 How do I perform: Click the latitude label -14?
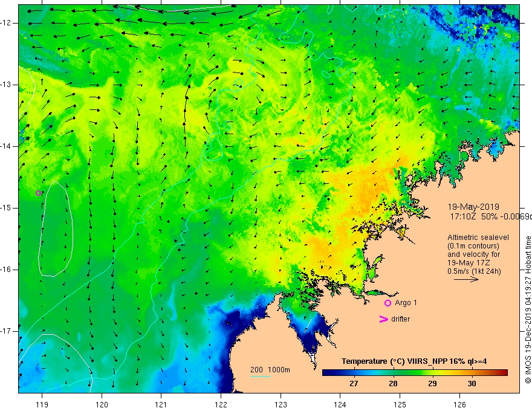6,146
